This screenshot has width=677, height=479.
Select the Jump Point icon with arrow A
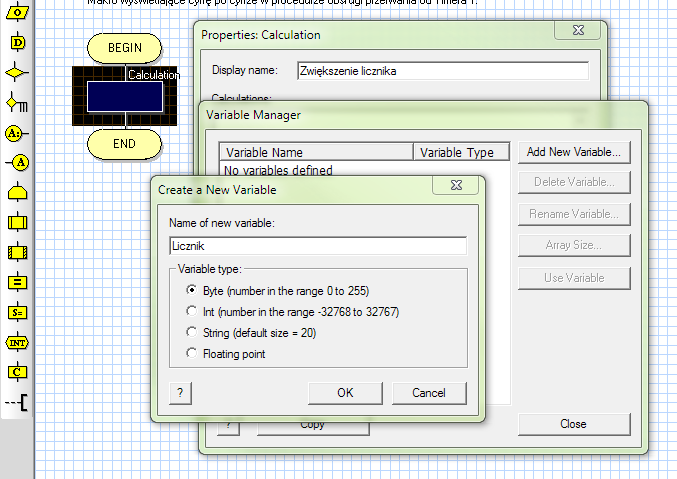pyautogui.click(x=17, y=163)
